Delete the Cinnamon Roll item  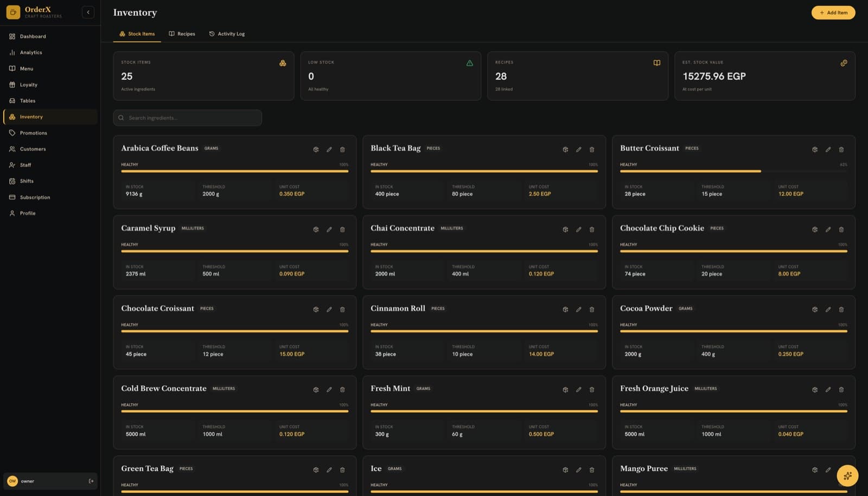pyautogui.click(x=592, y=309)
